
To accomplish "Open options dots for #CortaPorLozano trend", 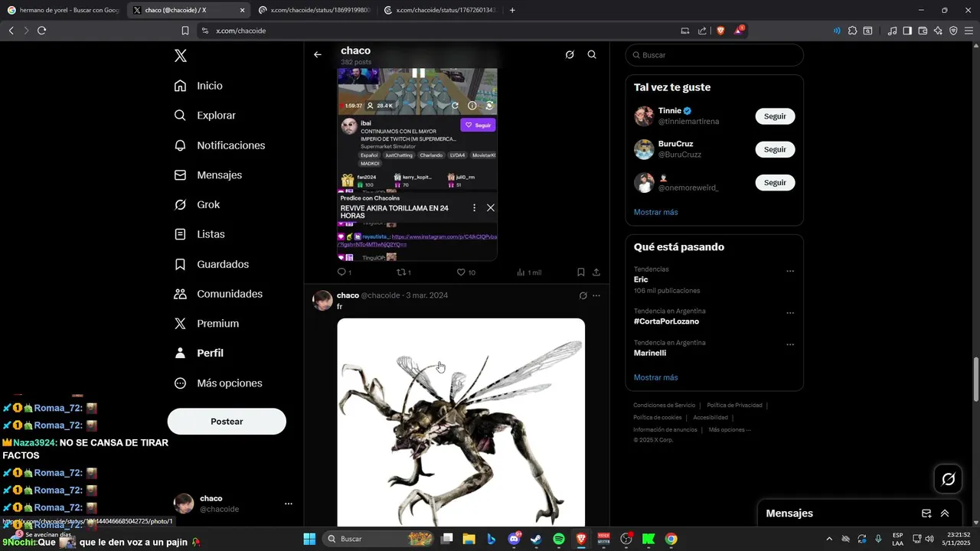I will [790, 313].
